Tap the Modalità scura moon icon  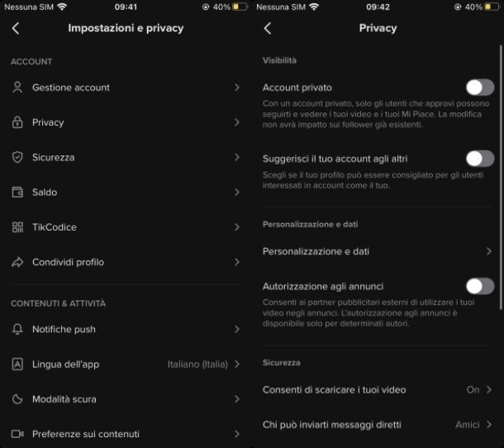pos(17,399)
